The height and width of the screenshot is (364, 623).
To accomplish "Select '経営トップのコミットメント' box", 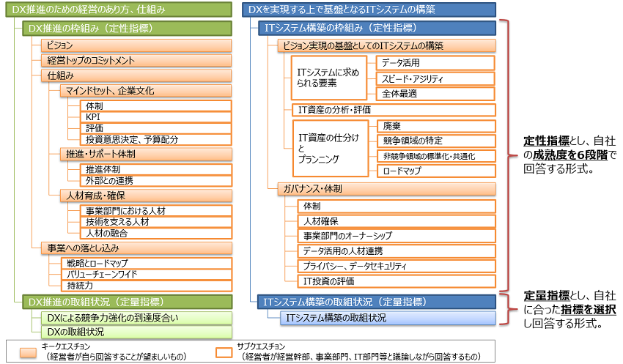I will click(136, 60).
